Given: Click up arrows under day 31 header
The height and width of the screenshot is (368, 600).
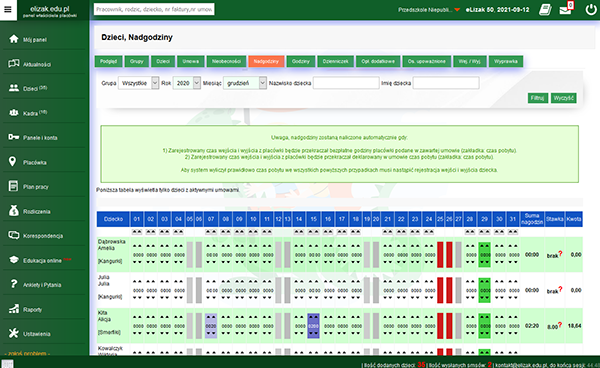Looking at the screenshot, I should (x=513, y=232).
